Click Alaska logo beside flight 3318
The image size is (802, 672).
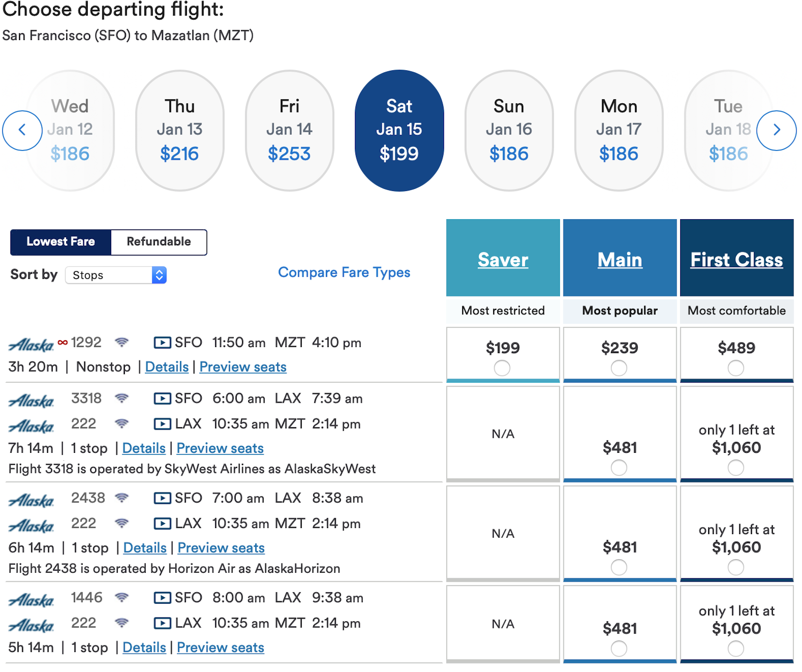(x=32, y=401)
